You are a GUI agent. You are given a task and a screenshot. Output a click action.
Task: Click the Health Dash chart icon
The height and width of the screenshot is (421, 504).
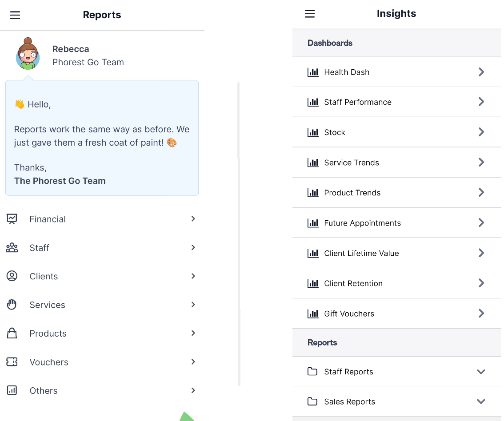pyautogui.click(x=313, y=72)
